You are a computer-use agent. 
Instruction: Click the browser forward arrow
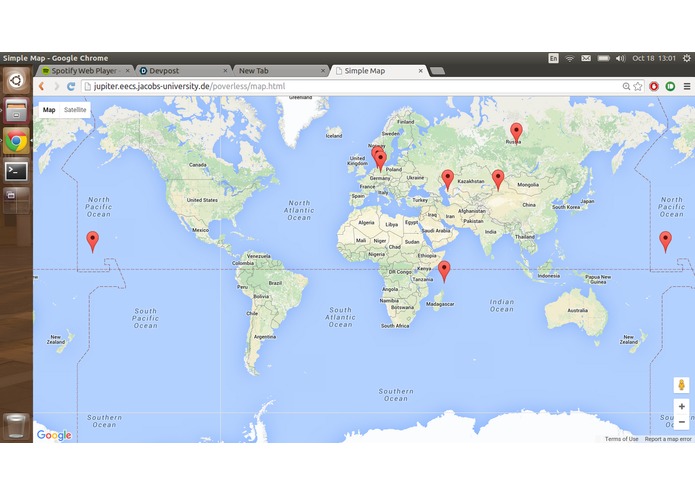[56, 86]
